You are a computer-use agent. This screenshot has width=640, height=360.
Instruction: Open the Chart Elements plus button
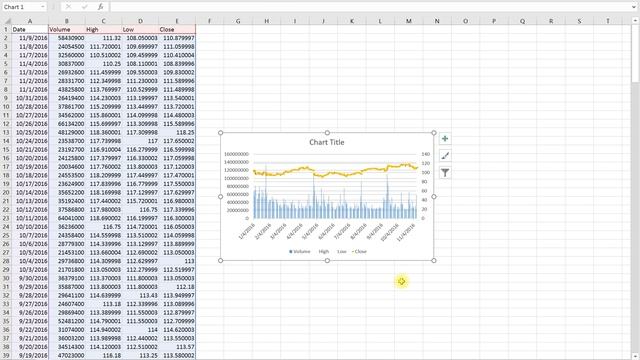pyautogui.click(x=445, y=139)
